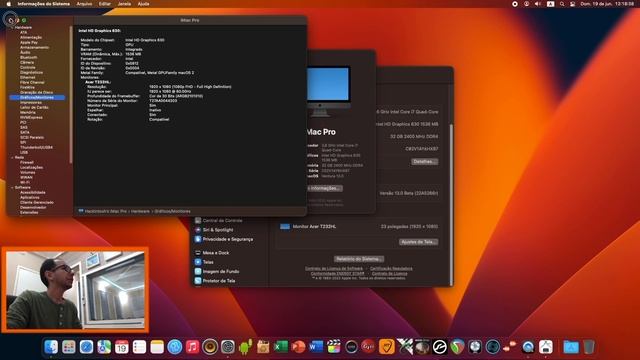Viewport: 640px width, 360px height.
Task: Open Maps app in the Dock
Action: pyautogui.click(x=104, y=347)
